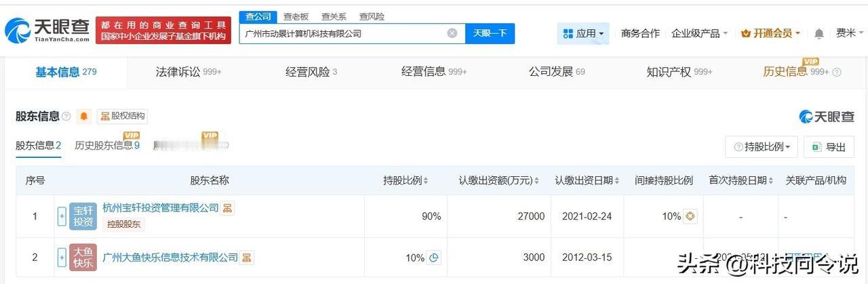Click the 导出 export button
The height and width of the screenshot is (284, 868).
pos(829,147)
